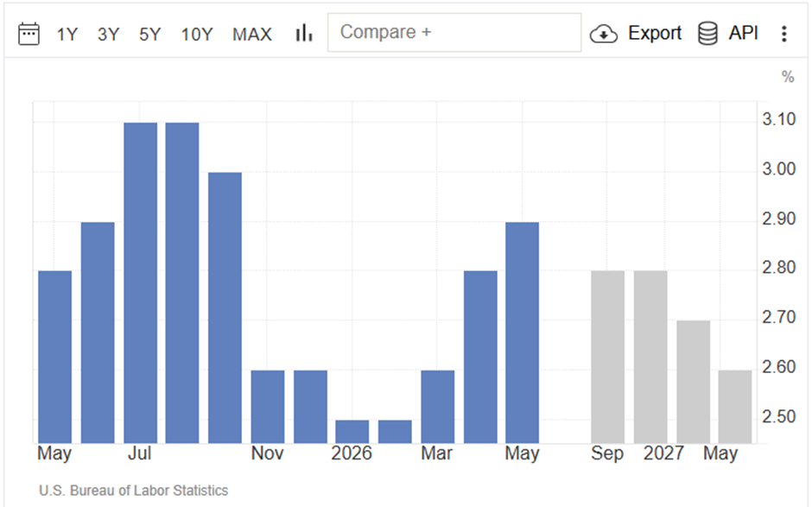Click the 2.60 y-axis value
812x507 pixels.
[x=778, y=367]
